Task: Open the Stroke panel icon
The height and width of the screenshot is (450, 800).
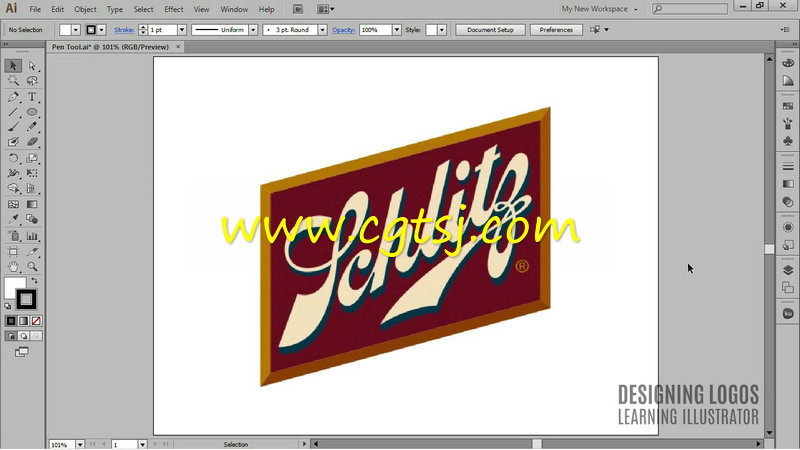Action: [788, 166]
